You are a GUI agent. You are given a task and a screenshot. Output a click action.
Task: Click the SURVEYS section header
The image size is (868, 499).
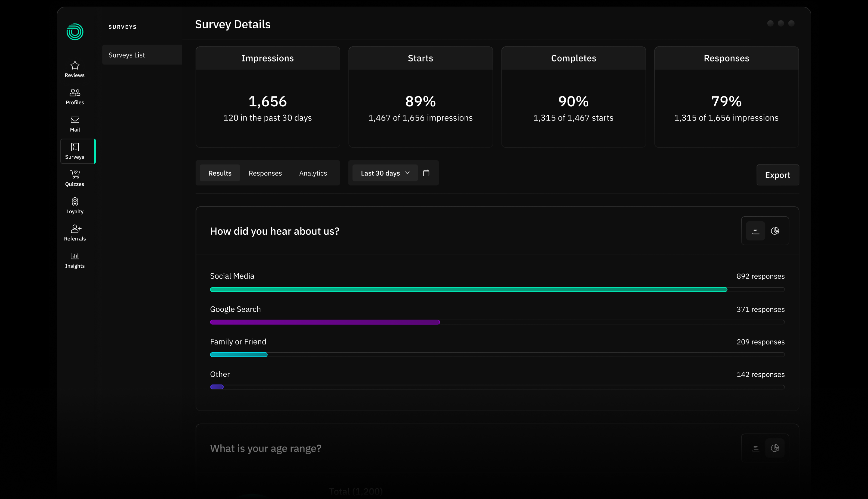122,27
